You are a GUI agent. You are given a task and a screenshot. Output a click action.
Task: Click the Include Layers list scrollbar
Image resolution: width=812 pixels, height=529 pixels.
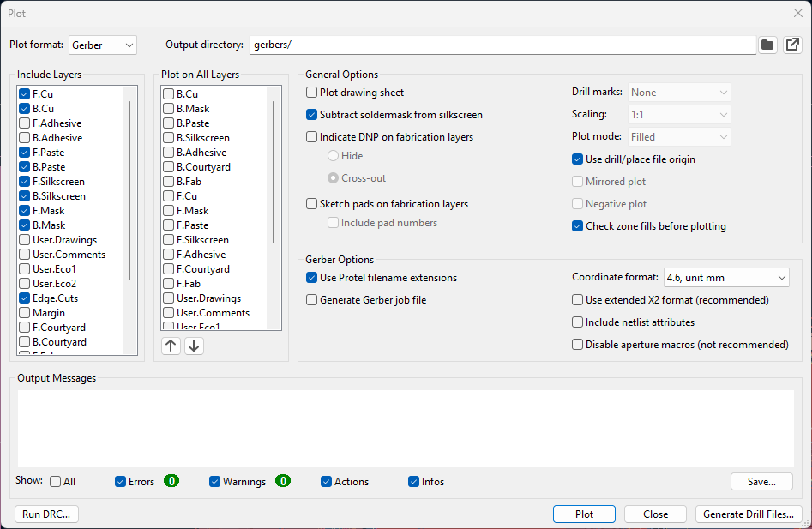click(129, 189)
